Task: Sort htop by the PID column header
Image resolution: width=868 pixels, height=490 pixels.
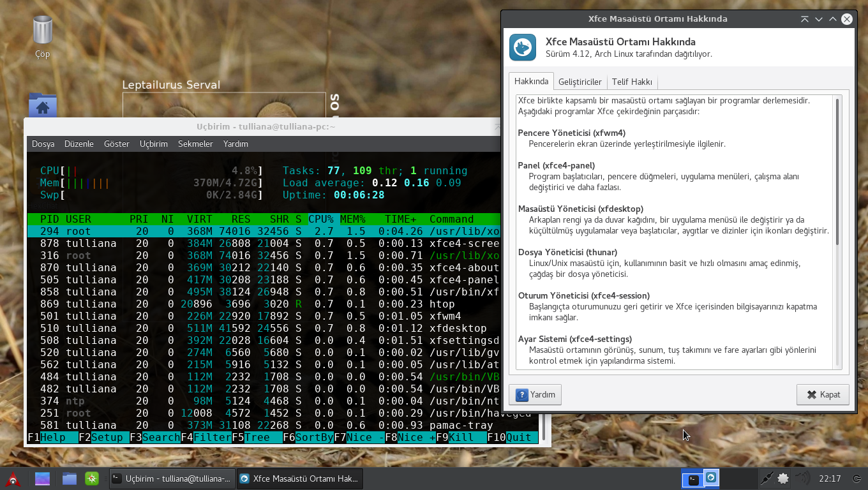Action: [x=49, y=219]
